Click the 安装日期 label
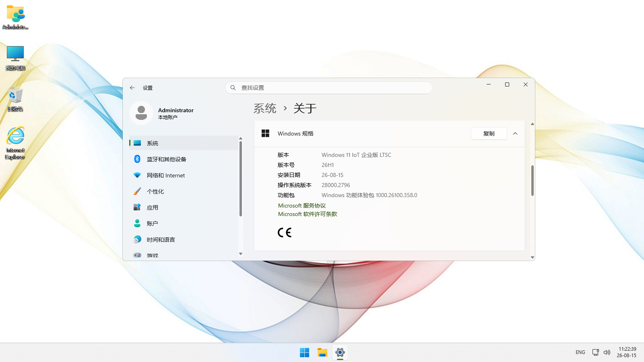644x362 pixels. click(x=289, y=175)
